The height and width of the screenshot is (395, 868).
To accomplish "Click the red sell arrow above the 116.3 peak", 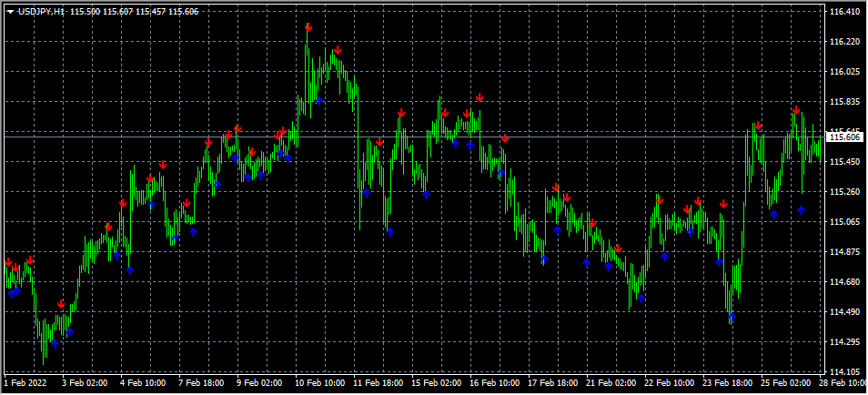I will coord(308,26).
